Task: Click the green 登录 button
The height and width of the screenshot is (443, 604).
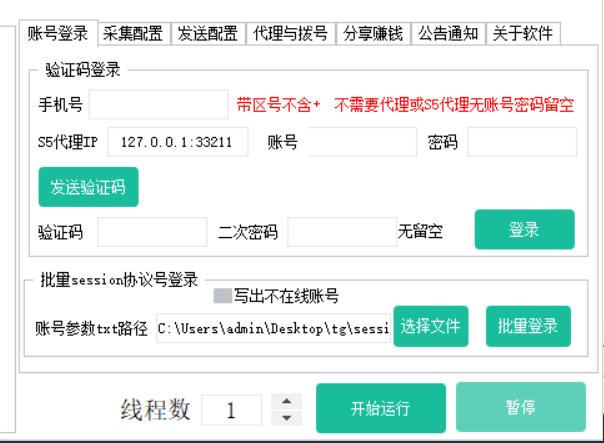Action: point(524,230)
